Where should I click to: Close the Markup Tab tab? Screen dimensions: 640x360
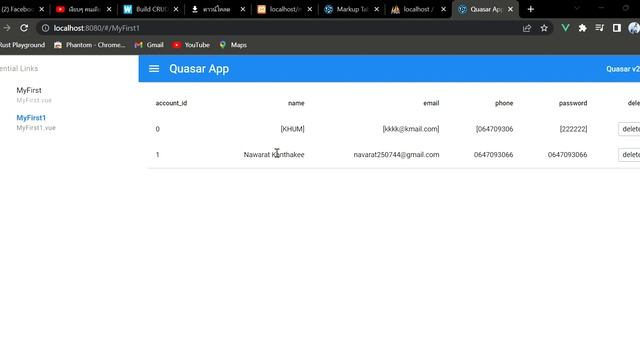(x=376, y=9)
